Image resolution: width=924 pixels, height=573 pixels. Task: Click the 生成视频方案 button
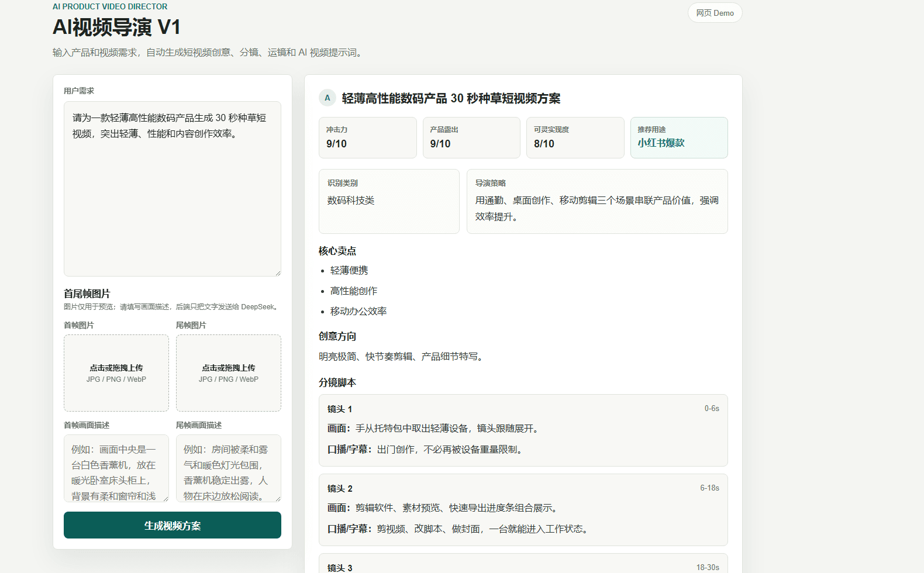point(173,525)
